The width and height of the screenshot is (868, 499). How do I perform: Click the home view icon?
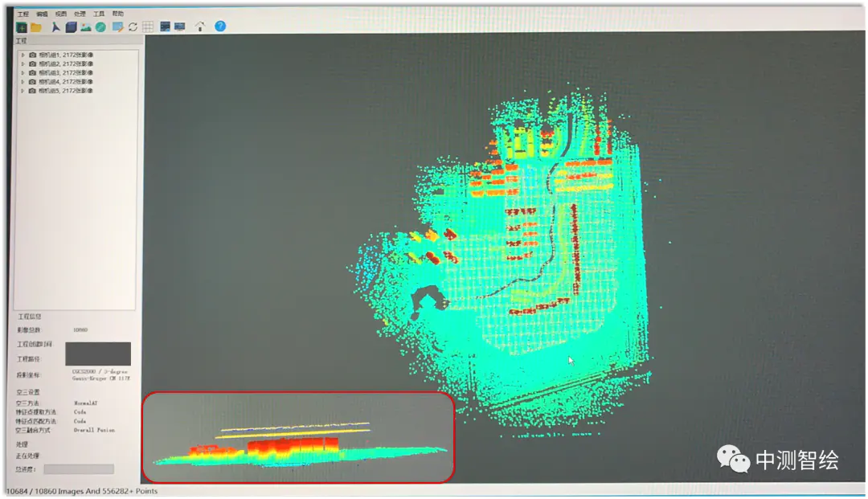coord(200,27)
